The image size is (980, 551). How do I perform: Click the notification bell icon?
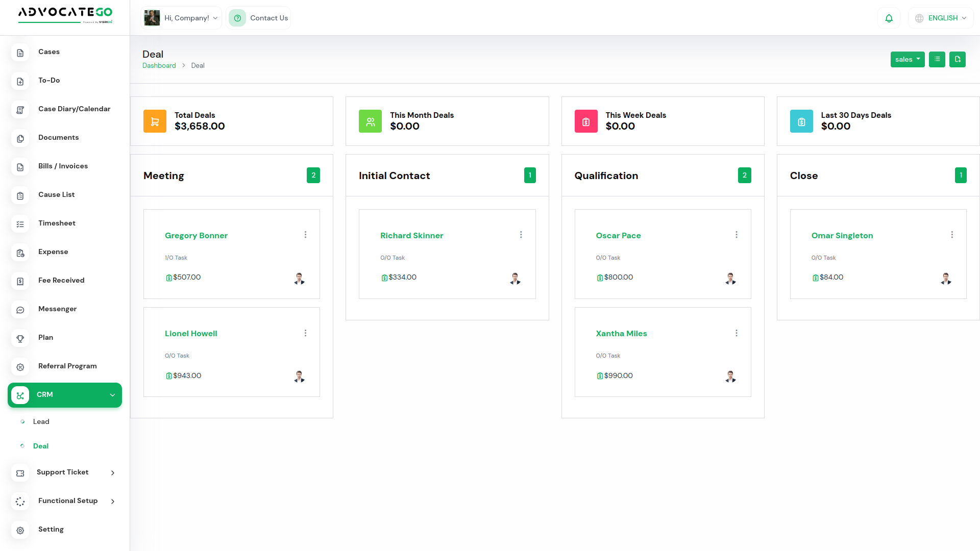click(x=889, y=18)
